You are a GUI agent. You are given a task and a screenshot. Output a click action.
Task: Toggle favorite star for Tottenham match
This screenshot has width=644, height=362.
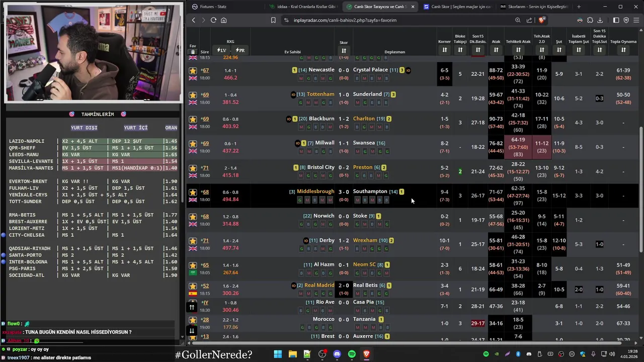point(193,95)
